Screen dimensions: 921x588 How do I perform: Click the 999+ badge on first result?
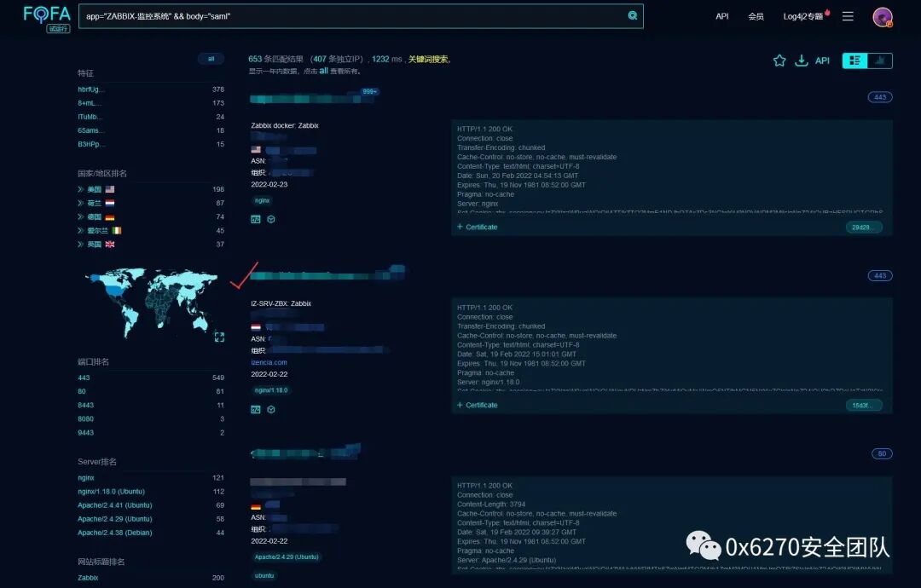[x=370, y=91]
